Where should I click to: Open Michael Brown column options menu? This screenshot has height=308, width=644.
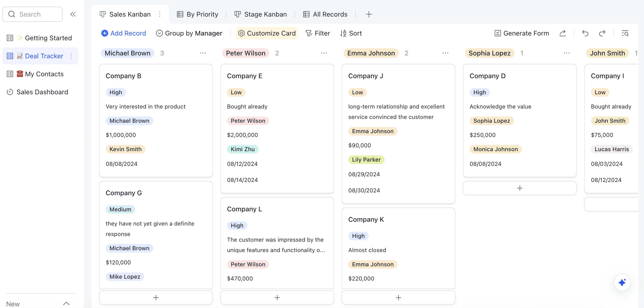[203, 53]
